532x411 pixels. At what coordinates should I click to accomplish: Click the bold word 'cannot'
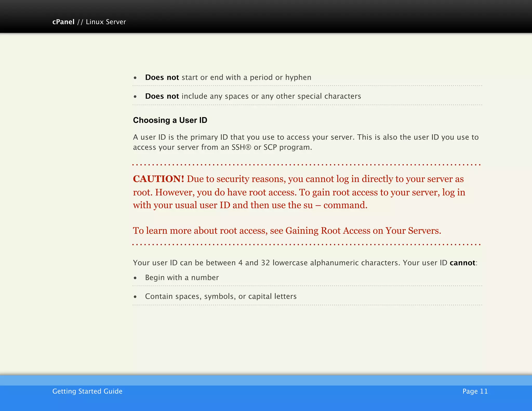point(462,263)
